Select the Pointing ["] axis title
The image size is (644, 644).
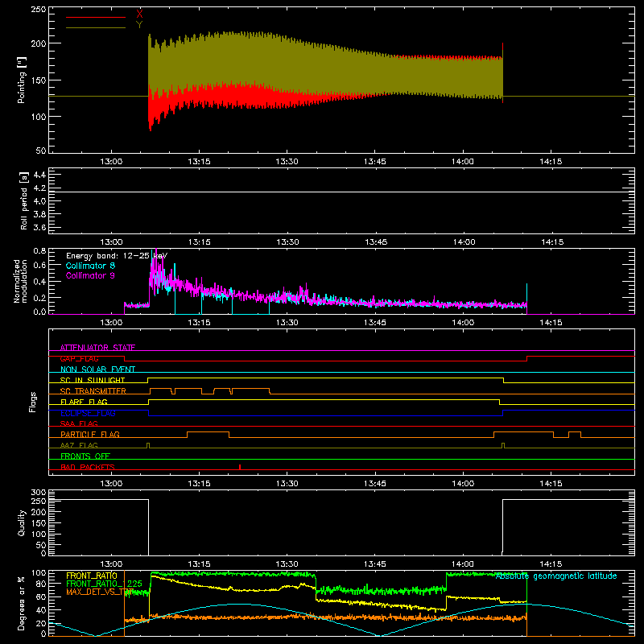coord(22,80)
